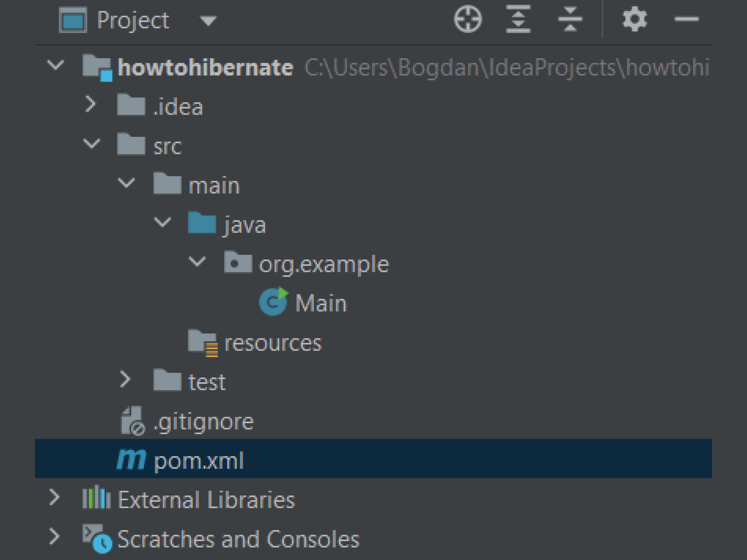
Task: Click the Collapse All toolbar icon
Action: (570, 19)
